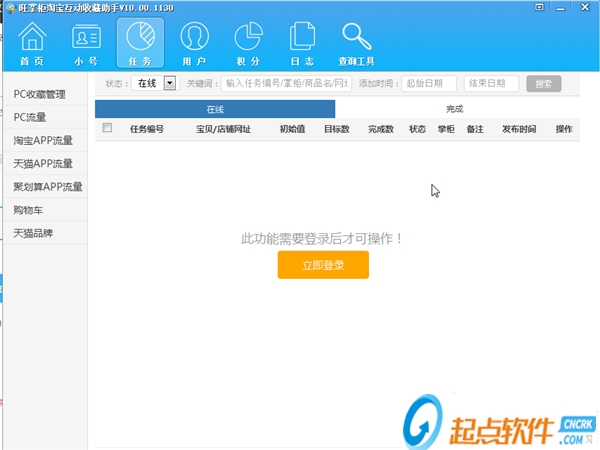Click the 任务编号 column header
The width and height of the screenshot is (600, 450).
point(147,129)
